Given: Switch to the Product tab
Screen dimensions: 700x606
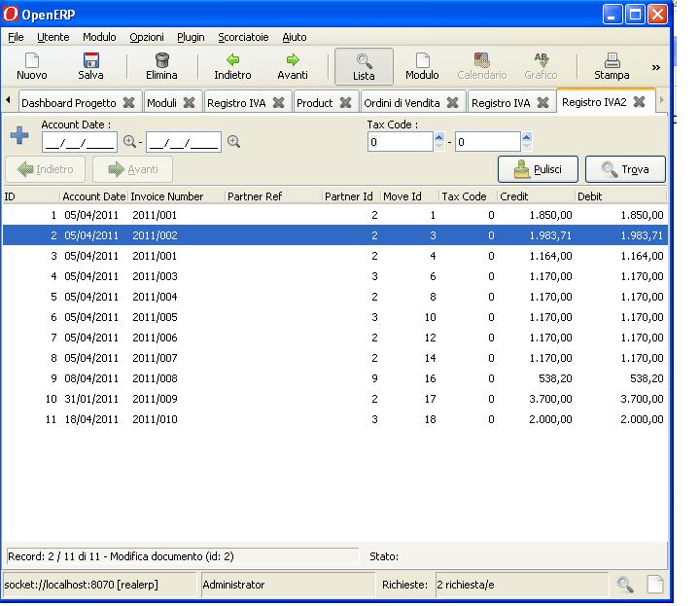Looking at the screenshot, I should (x=315, y=103).
